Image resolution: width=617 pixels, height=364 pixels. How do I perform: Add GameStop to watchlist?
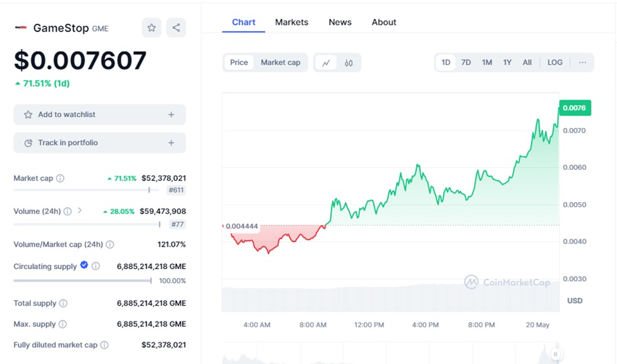99,115
